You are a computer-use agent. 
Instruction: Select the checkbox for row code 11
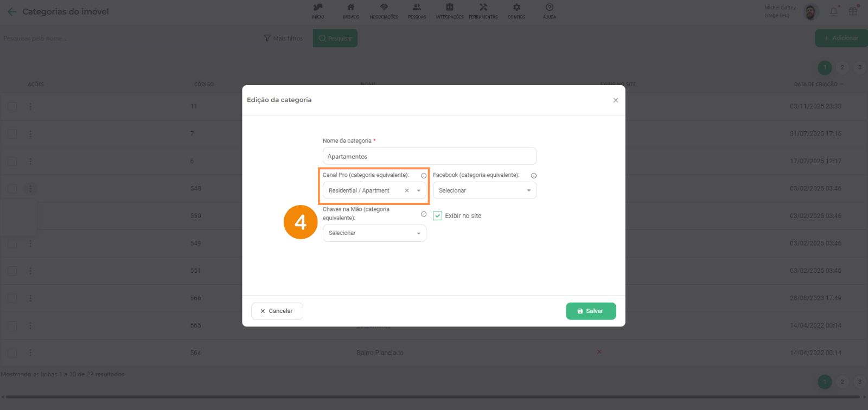click(12, 107)
